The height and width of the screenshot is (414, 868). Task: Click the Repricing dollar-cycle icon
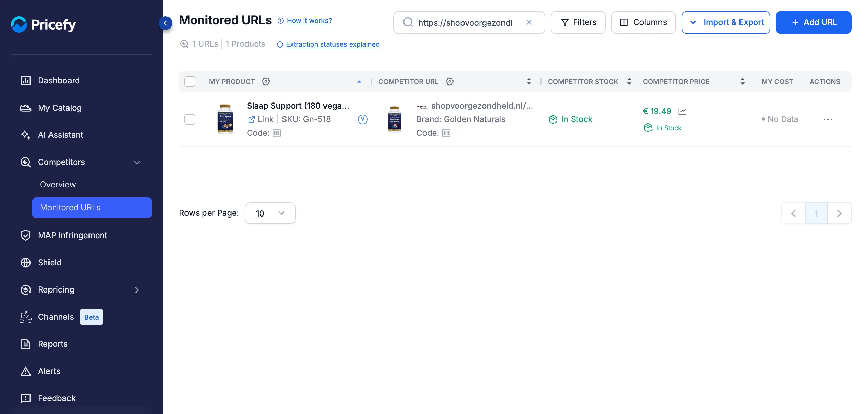pyautogui.click(x=26, y=290)
